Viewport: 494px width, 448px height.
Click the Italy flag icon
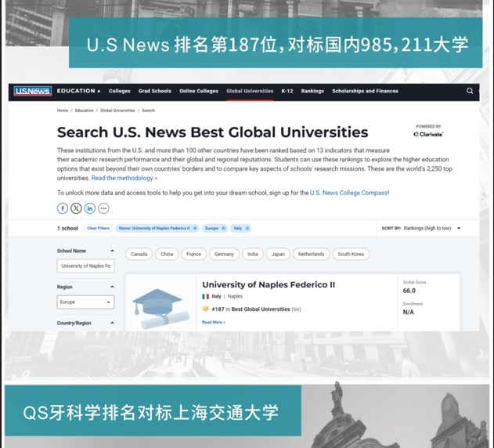click(x=205, y=296)
